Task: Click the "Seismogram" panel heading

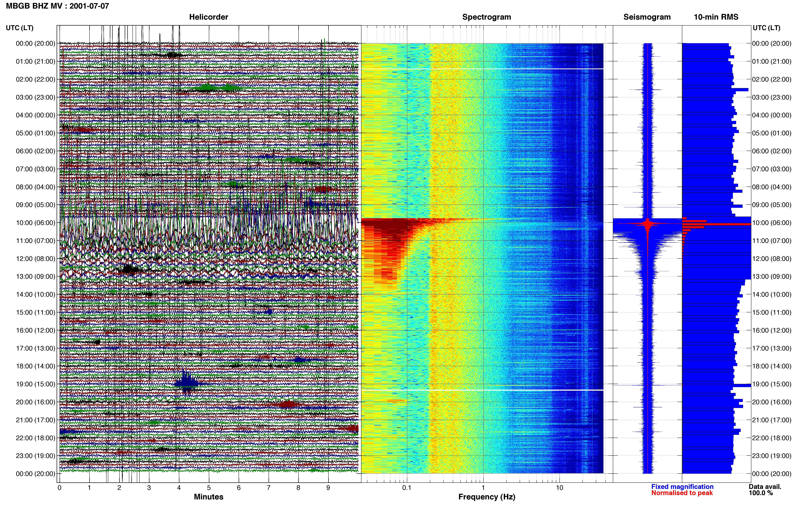Action: coord(647,17)
